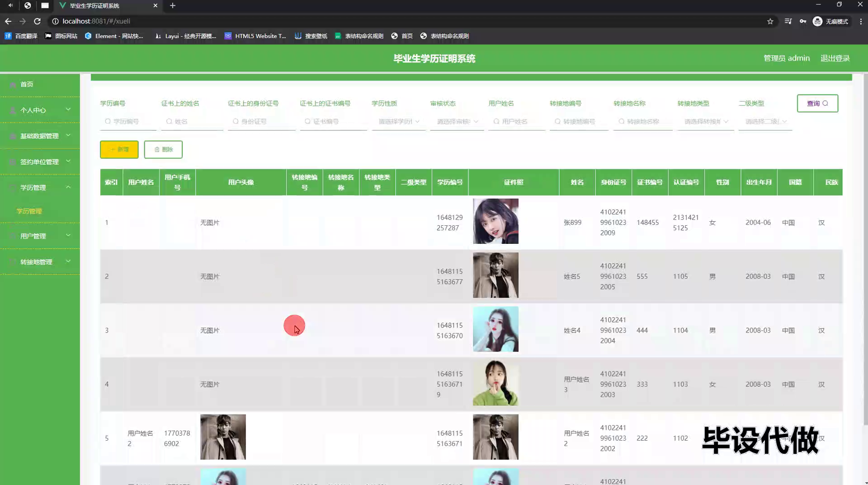Click the 转接地名称 search field
The height and width of the screenshot is (485, 868).
(643, 121)
